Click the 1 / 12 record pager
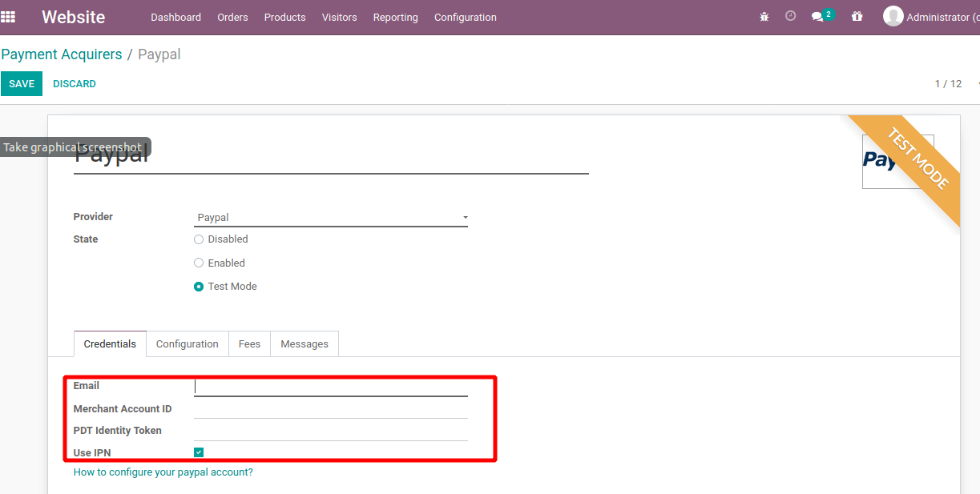 click(x=948, y=84)
